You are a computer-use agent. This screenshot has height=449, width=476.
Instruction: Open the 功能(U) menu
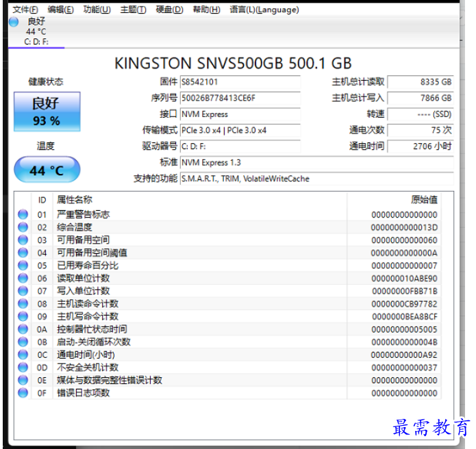(97, 10)
